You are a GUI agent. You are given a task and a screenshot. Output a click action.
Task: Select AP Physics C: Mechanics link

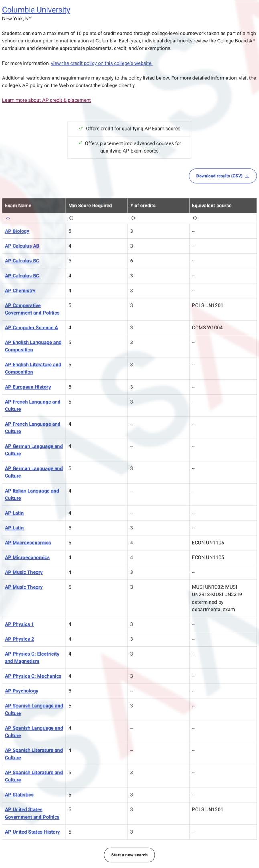tap(33, 676)
